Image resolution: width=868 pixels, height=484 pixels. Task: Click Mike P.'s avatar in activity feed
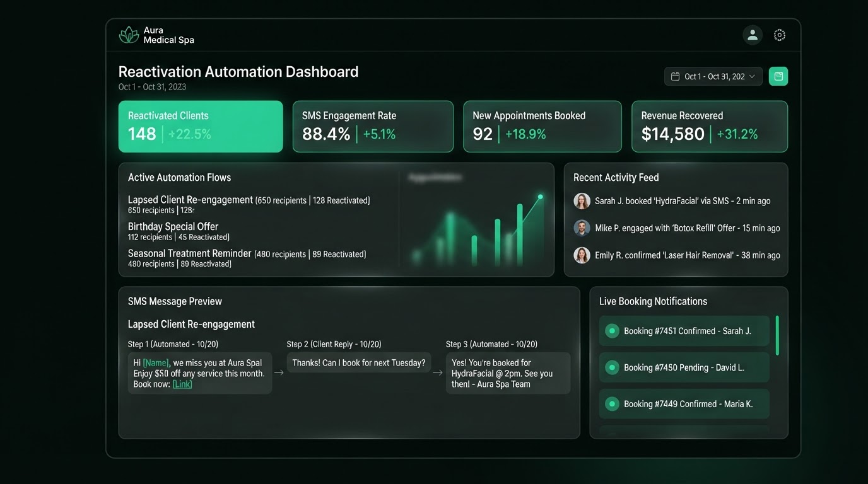[x=582, y=228]
